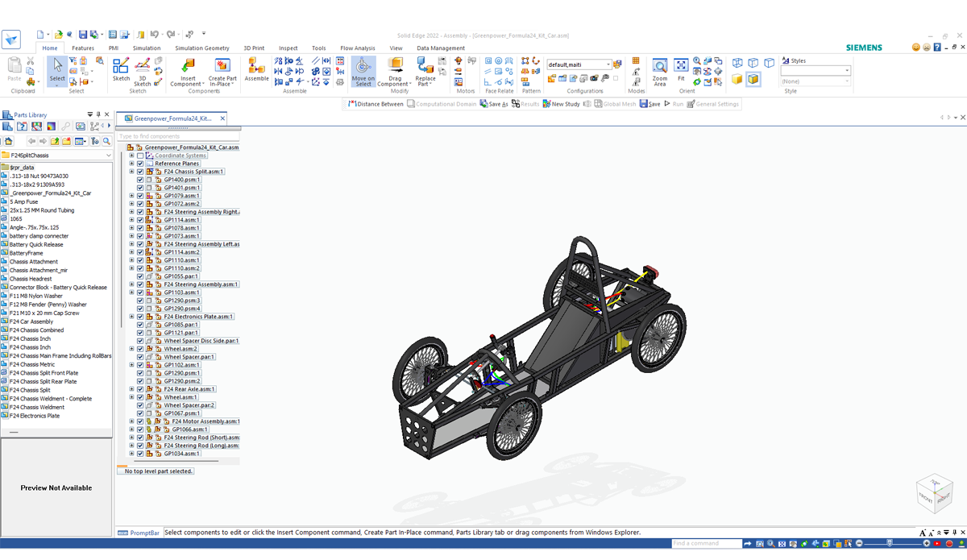This screenshot has width=967, height=560.
Task: Click the Computational Domain button
Action: click(442, 104)
